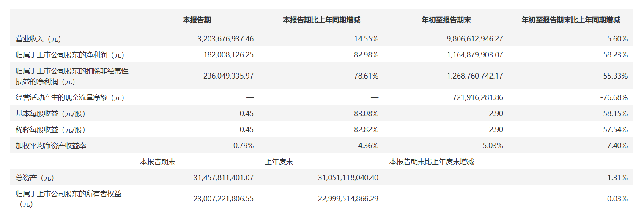This screenshot has width=644, height=222.
Task: Select the net profit value 182,008,126.25
Action: pos(228,55)
